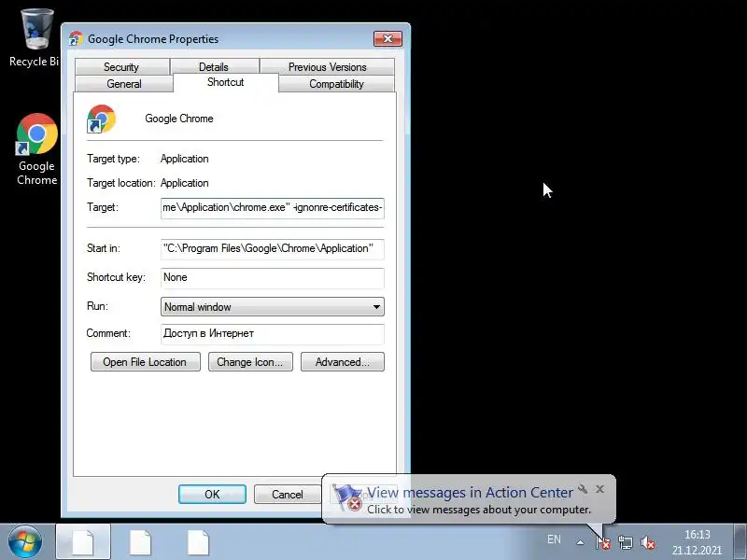The width and height of the screenshot is (747, 560).
Task: Open the Windows Start orb
Action: pyautogui.click(x=25, y=542)
